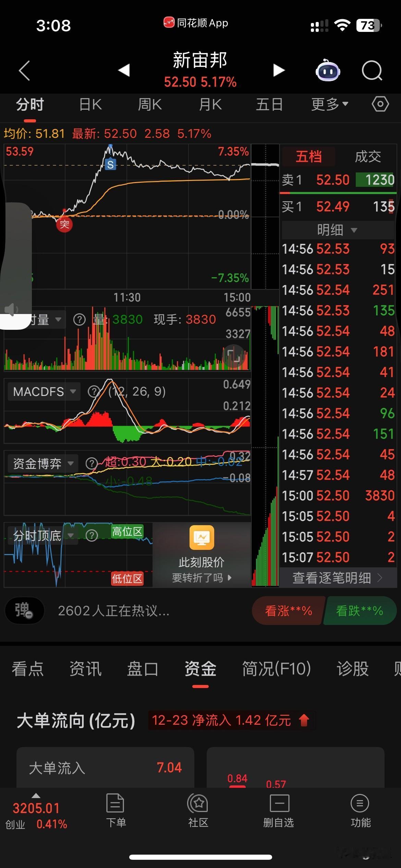Tap the 大单流入 7.04 card

pos(105,768)
